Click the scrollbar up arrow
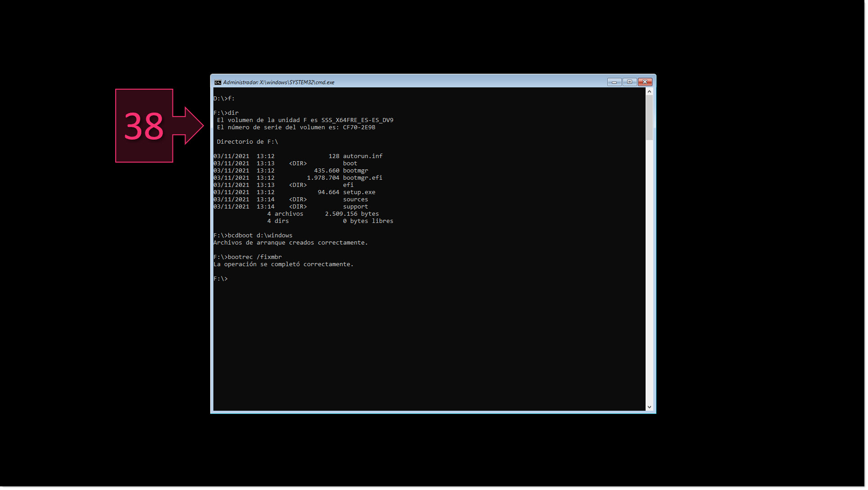 649,91
